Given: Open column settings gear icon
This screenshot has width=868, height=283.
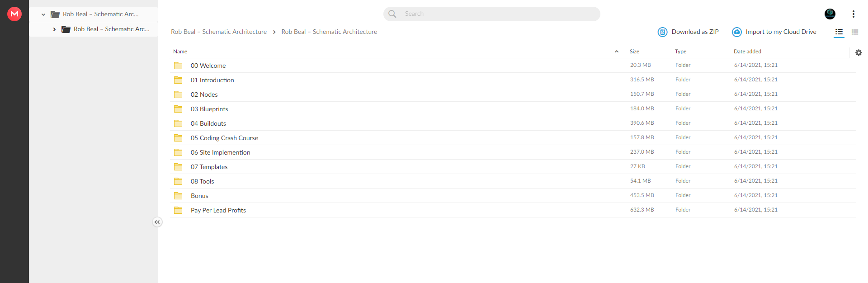Looking at the screenshot, I should [x=859, y=53].
